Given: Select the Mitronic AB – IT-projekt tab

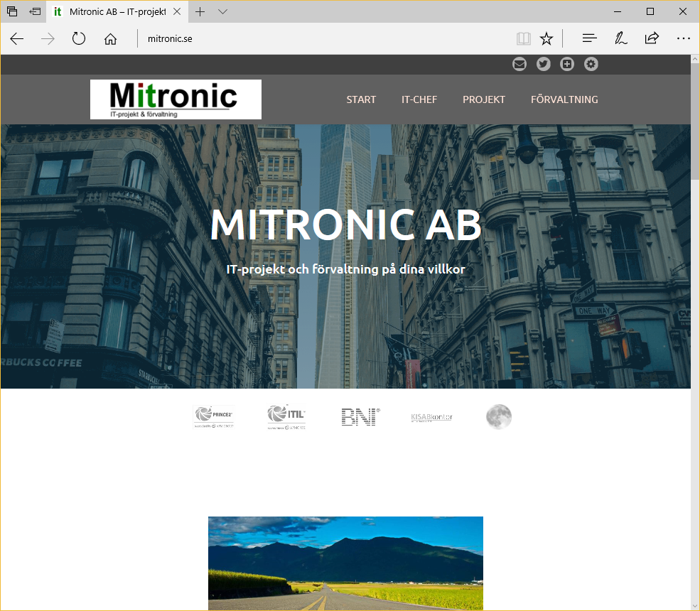Looking at the screenshot, I should 117,11.
